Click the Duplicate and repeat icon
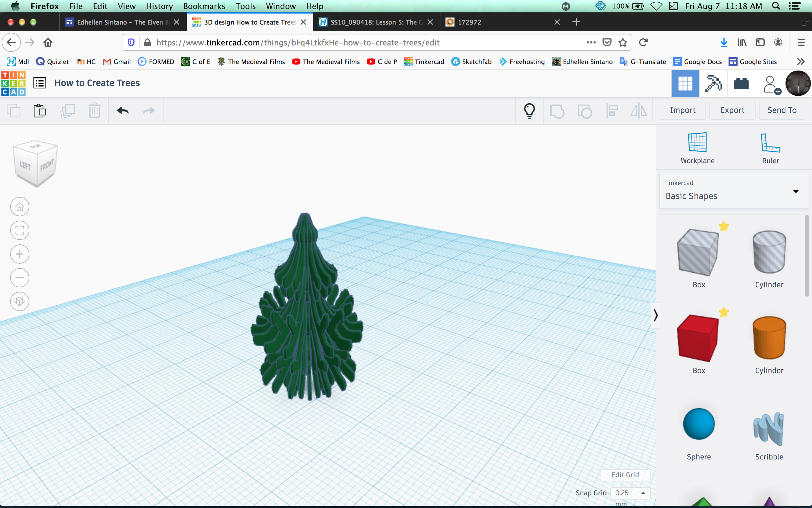The width and height of the screenshot is (812, 508). pos(67,111)
